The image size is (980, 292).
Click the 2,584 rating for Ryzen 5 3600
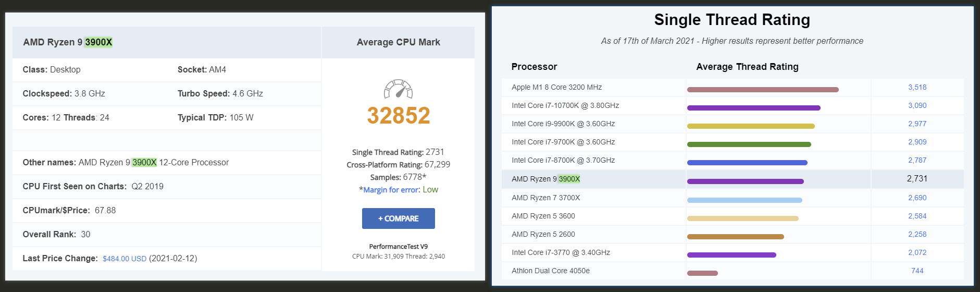(917, 216)
